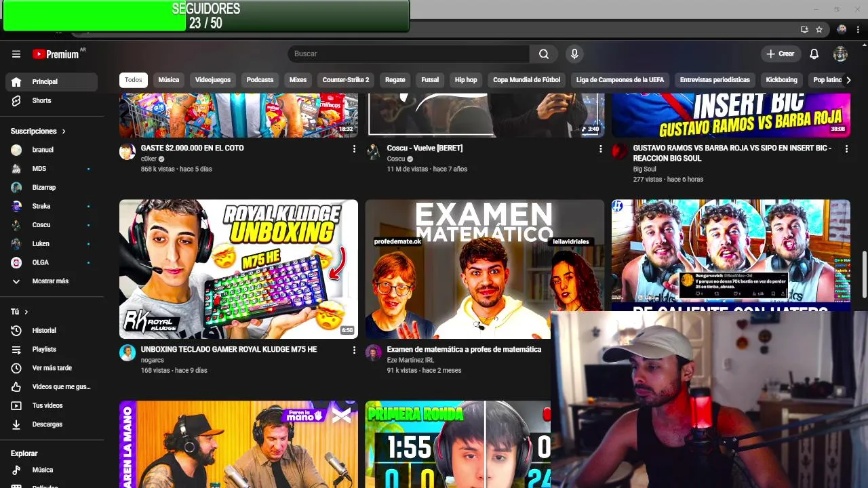Viewport: 868px width, 488px height.
Task: Open the branuel channel subscription
Action: 52,150
